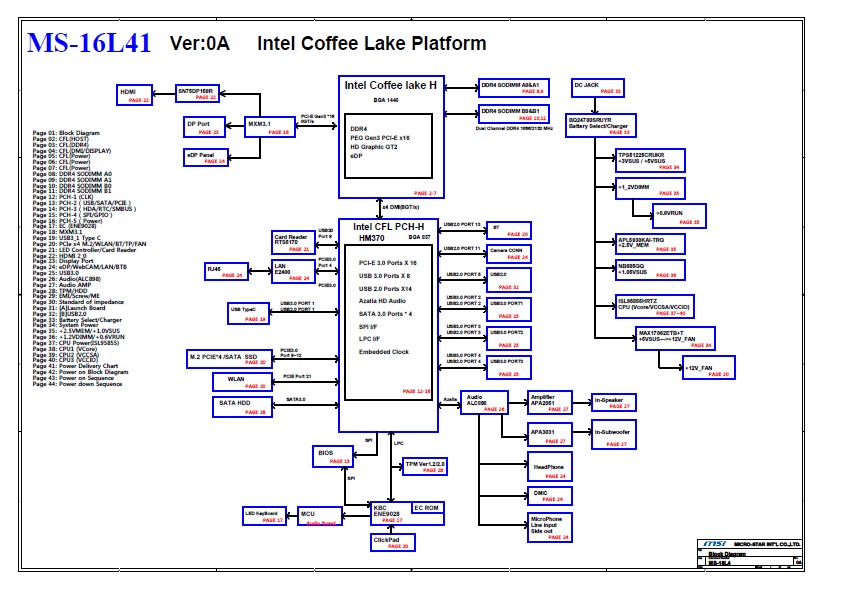Image resolution: width=851 pixels, height=601 pixels.
Task: Select the +3VSUS / +5VSUS regulator block
Action: pos(650,161)
